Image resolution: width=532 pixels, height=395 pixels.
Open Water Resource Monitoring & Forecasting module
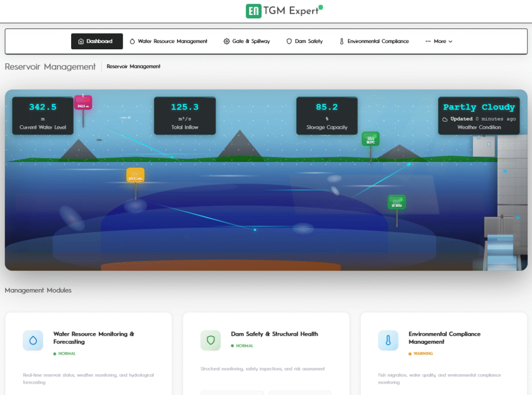[94, 338]
